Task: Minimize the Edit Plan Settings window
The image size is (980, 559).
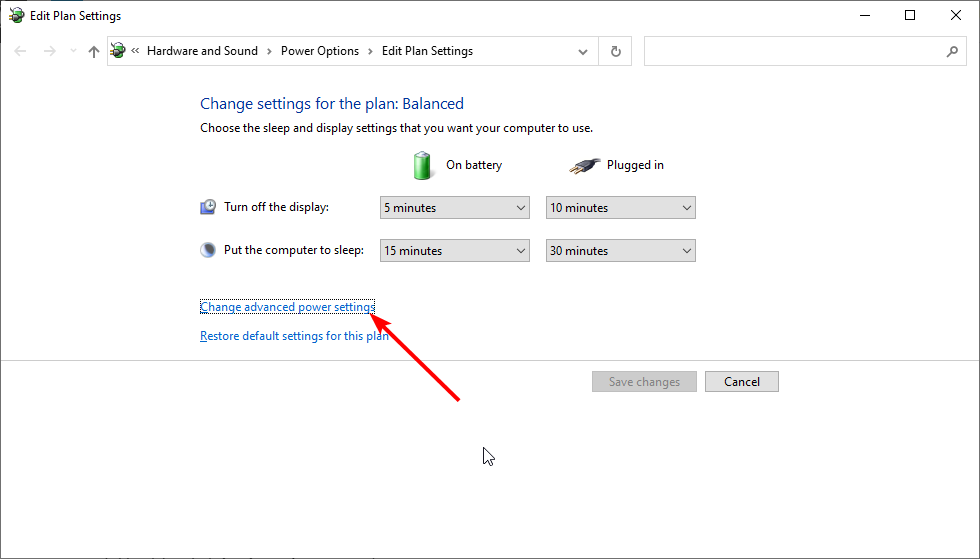Action: click(x=865, y=16)
